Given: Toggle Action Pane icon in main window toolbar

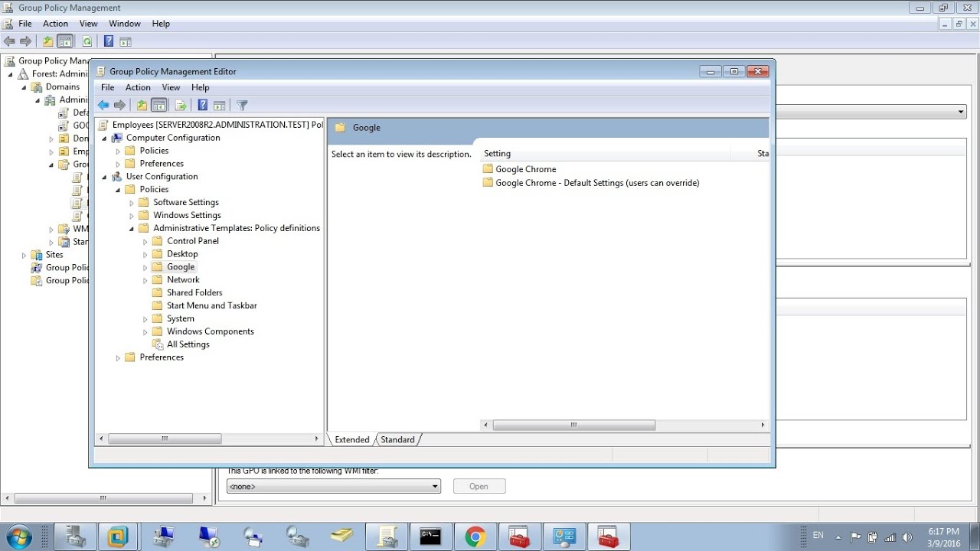Looking at the screenshot, I should point(126,41).
